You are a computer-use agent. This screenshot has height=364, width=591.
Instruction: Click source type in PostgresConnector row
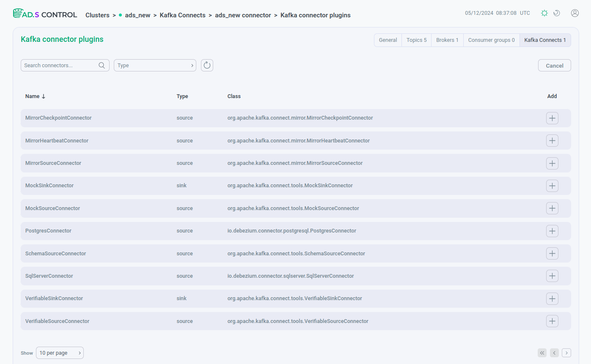(x=184, y=231)
